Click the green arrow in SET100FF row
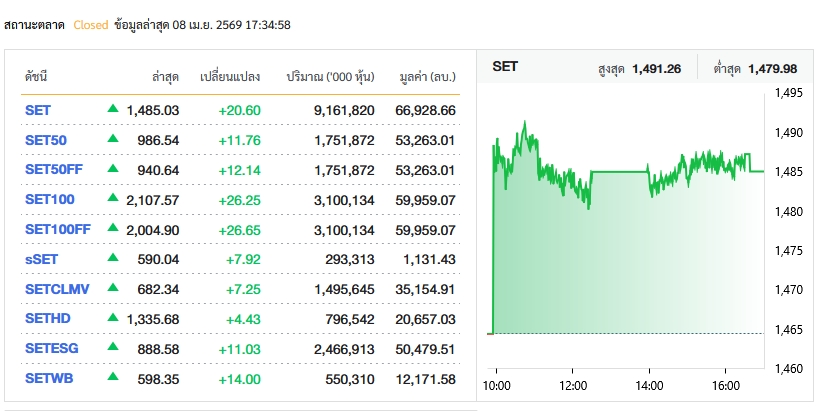The image size is (818, 411). 113,229
